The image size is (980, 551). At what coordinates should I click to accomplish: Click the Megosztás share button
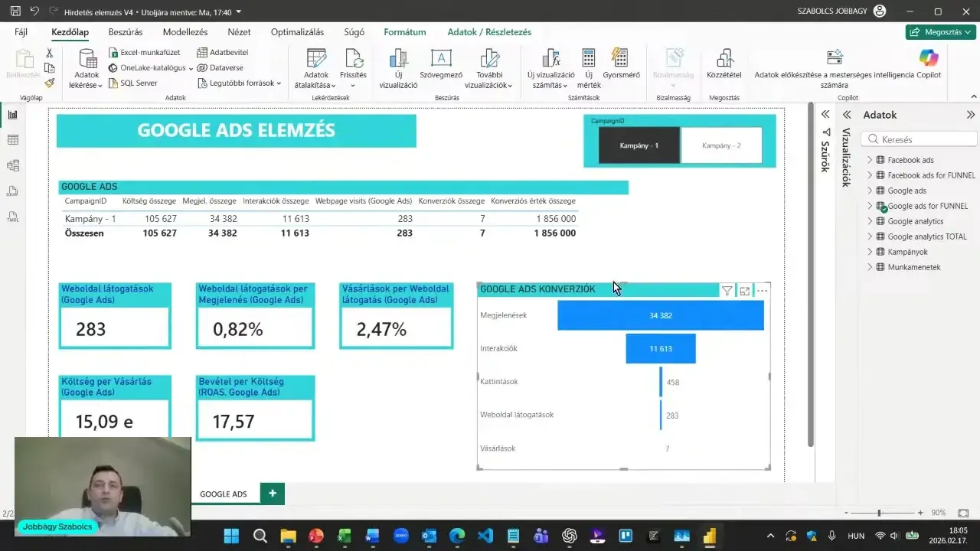tap(940, 32)
